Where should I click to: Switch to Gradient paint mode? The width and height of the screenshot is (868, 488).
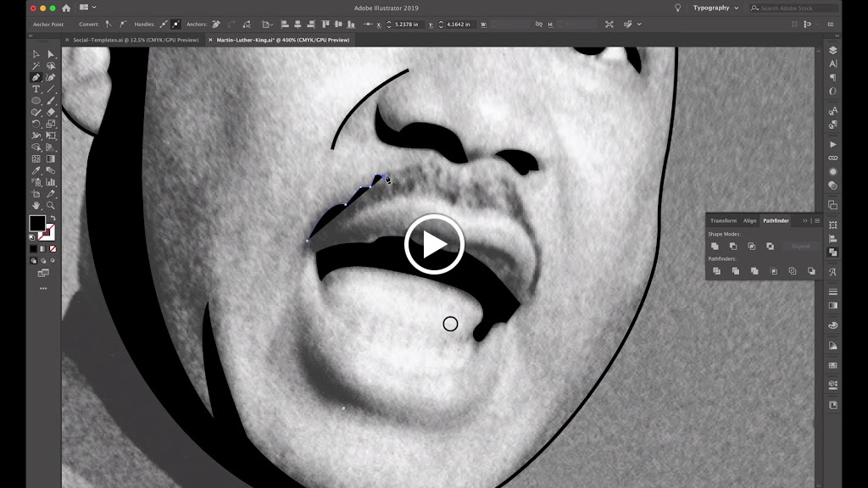(x=43, y=249)
